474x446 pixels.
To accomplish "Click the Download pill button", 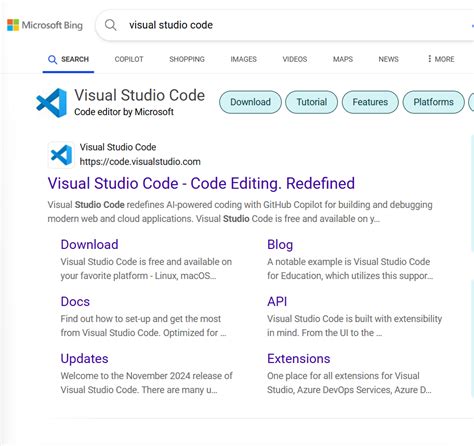I will (250, 102).
